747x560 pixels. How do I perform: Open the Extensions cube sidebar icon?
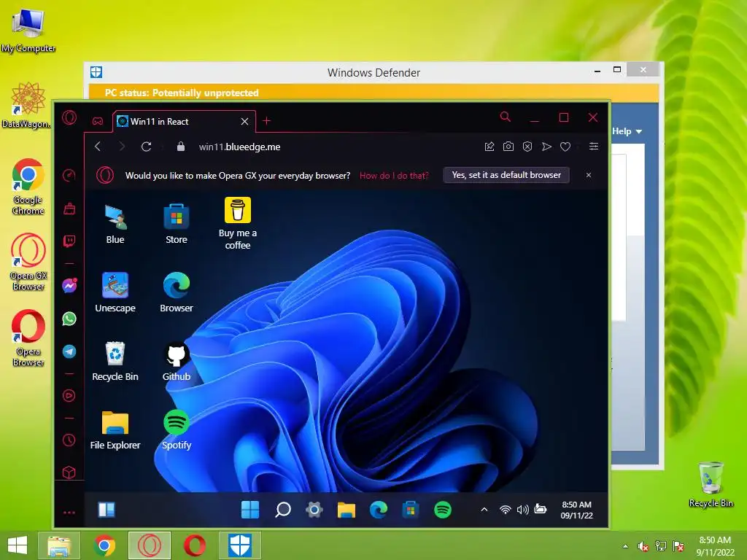pyautogui.click(x=69, y=472)
